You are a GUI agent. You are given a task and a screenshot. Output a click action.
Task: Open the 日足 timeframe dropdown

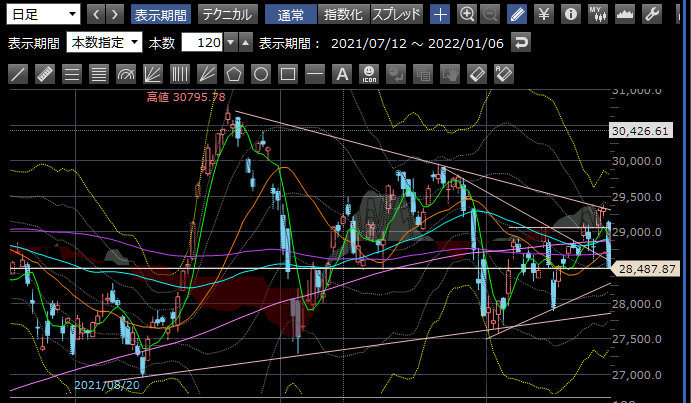(43, 14)
